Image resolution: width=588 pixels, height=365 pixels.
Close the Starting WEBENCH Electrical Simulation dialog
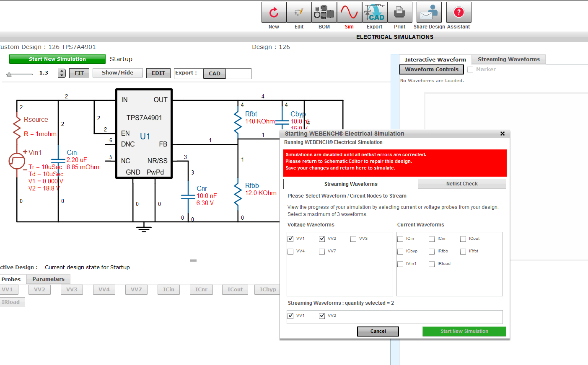(x=503, y=134)
